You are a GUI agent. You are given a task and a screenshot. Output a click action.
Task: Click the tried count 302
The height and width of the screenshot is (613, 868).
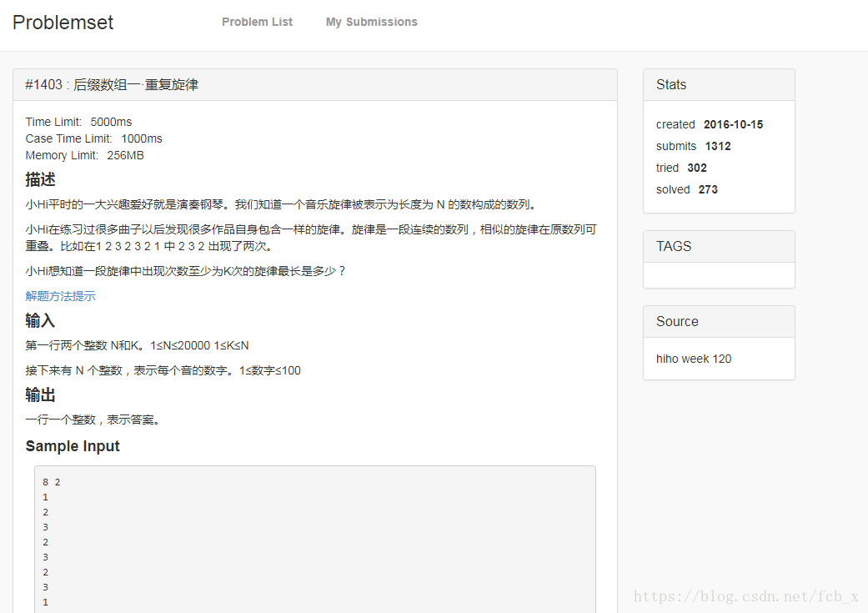pyautogui.click(x=697, y=168)
